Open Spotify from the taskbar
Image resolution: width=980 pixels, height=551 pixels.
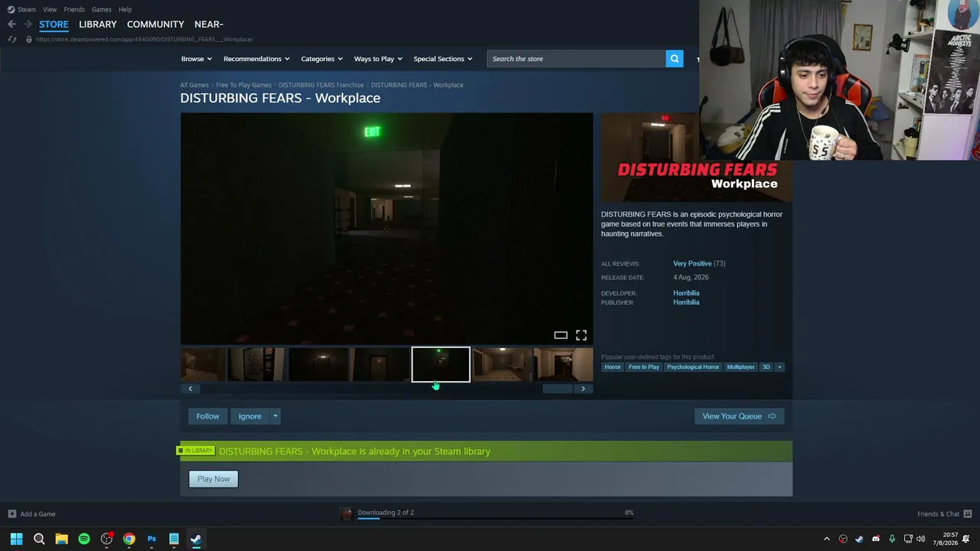[x=84, y=539]
